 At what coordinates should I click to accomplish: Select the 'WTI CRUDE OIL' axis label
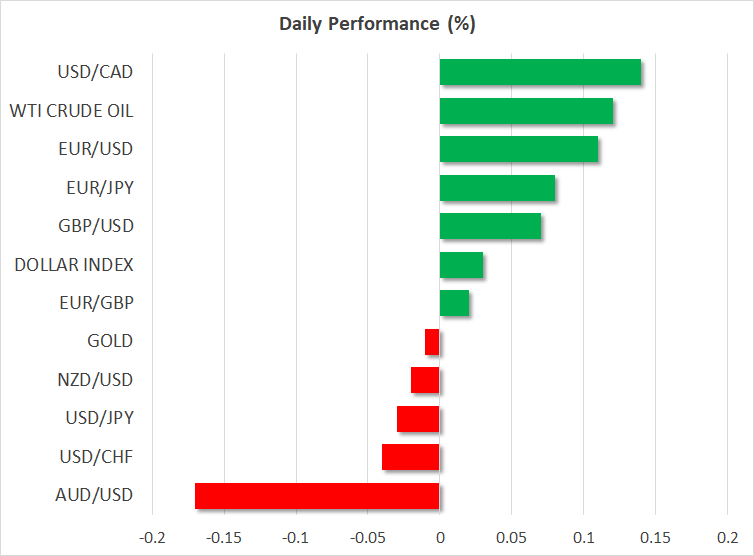point(71,111)
